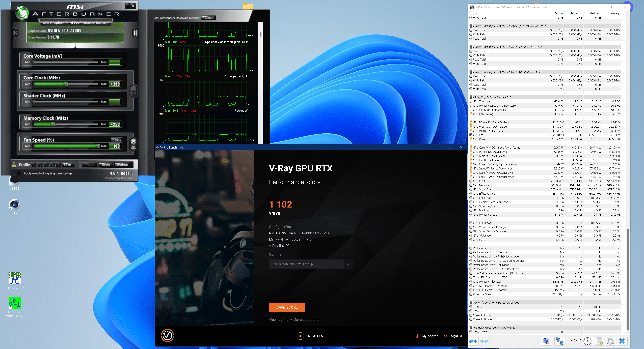
Task: Confirm the comment with the checkmark button
Action: point(348,264)
